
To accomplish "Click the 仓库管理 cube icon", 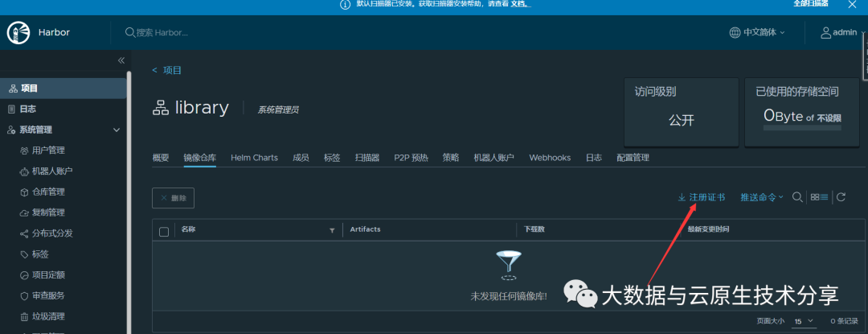I will click(24, 192).
